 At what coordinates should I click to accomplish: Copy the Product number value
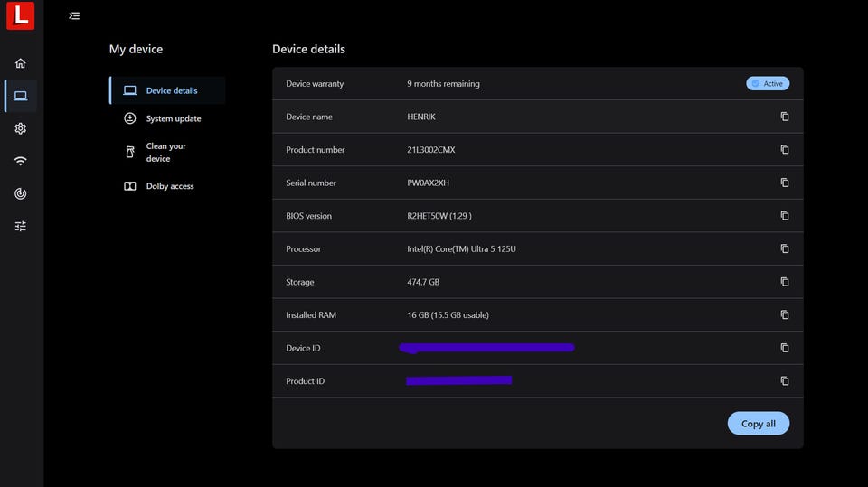click(x=785, y=149)
